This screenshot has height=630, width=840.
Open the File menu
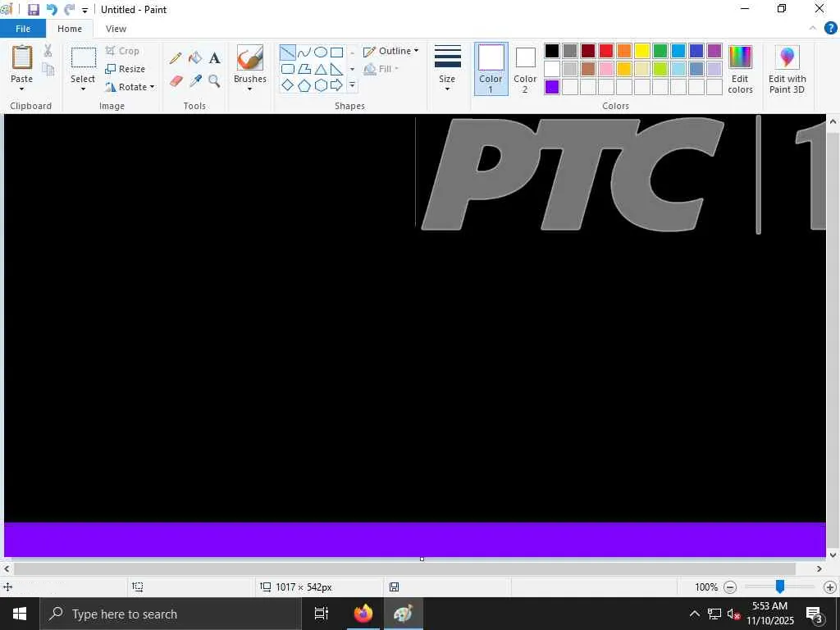23,29
